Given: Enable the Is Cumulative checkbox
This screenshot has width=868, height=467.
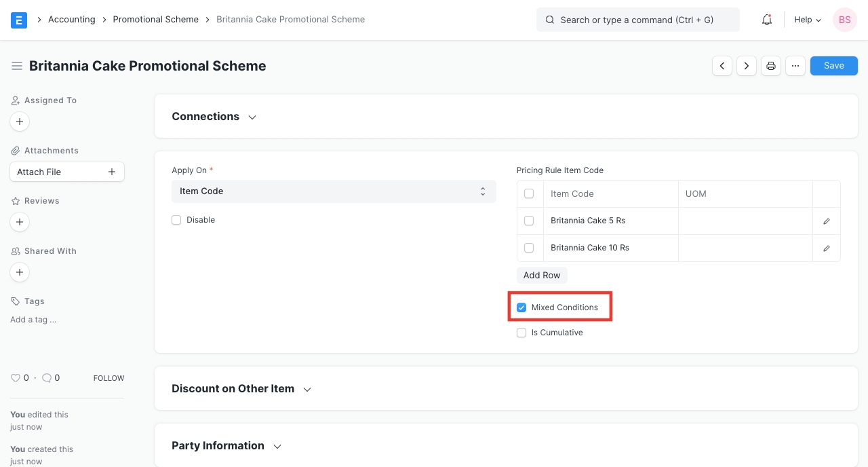Looking at the screenshot, I should pyautogui.click(x=521, y=333).
